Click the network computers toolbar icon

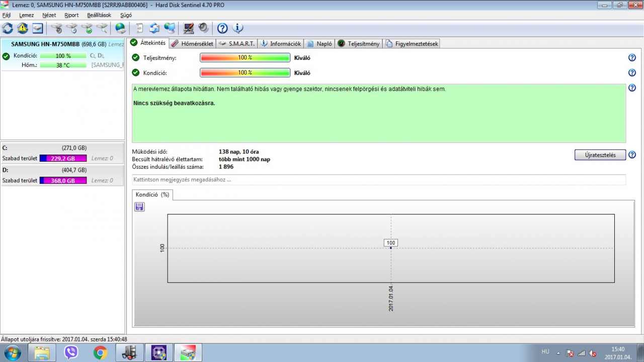coord(170,28)
